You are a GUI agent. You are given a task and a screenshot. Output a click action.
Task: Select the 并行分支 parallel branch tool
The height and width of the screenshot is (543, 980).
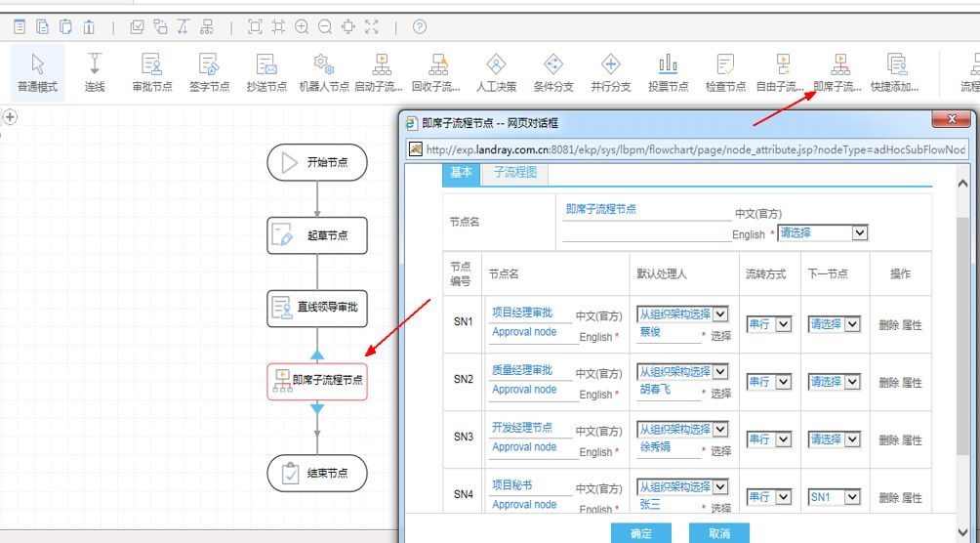(x=610, y=73)
